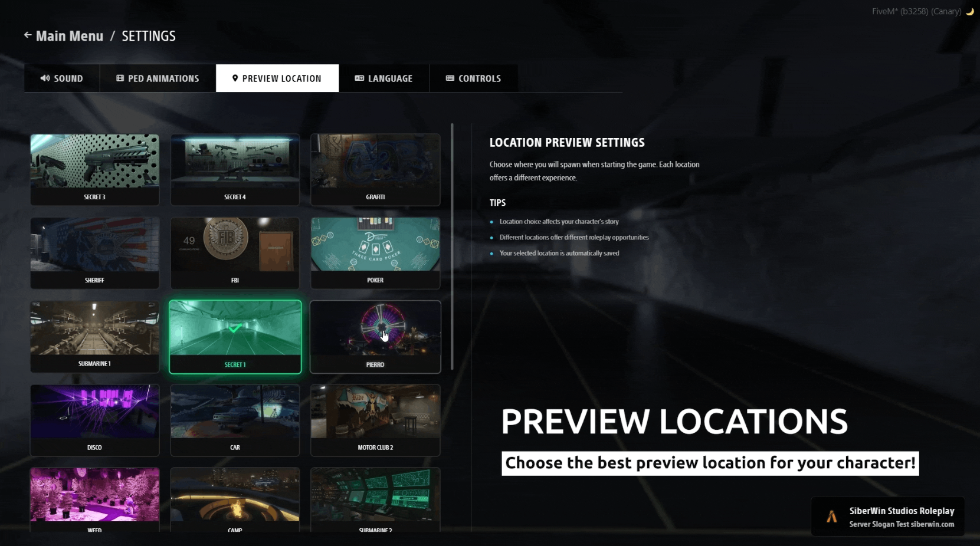Click the Location Preview Settings heading
The width and height of the screenshot is (980, 546).
click(x=567, y=142)
